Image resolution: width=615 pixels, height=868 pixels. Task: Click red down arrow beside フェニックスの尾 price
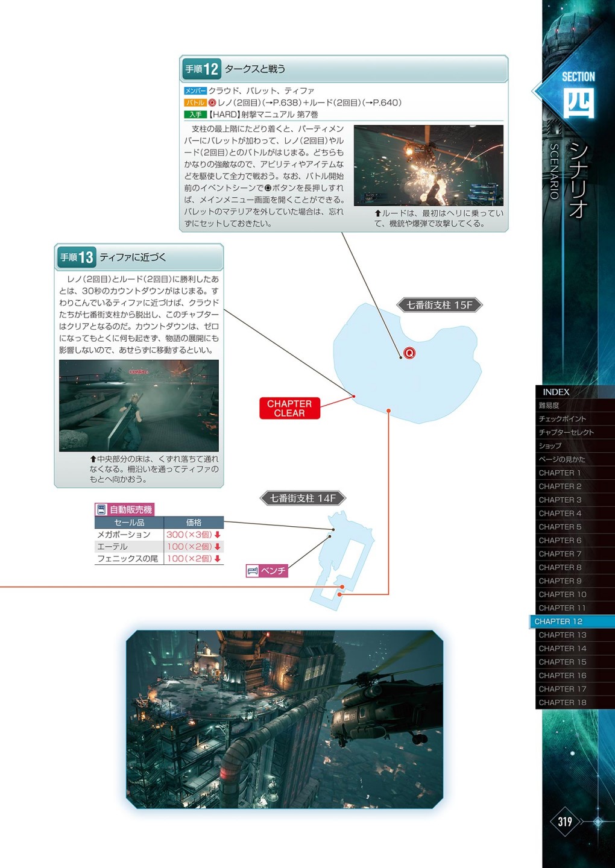point(218,559)
